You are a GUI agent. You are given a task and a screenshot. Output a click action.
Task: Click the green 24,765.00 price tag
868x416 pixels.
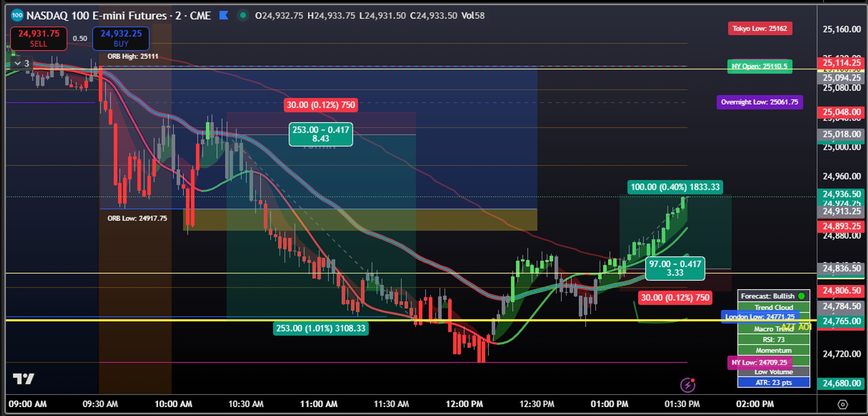[x=842, y=321]
